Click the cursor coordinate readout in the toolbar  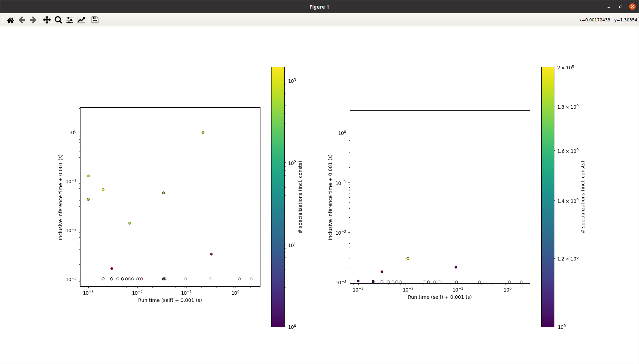tap(608, 20)
